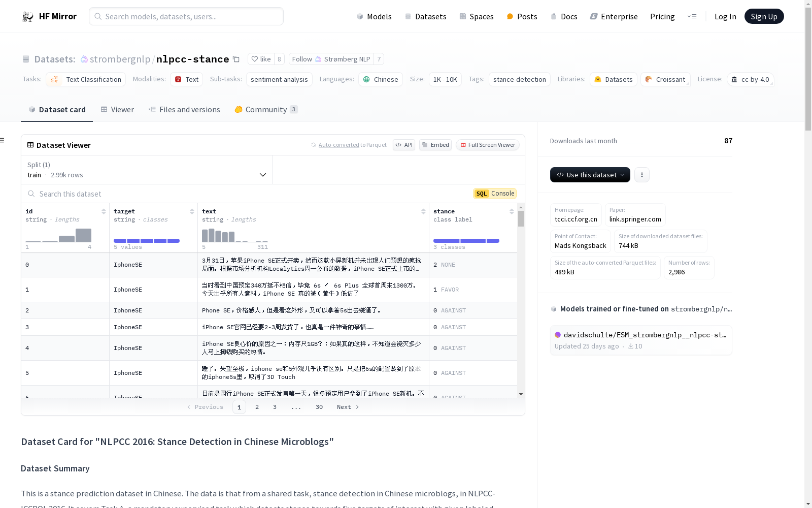Click row 1 FAVOR stance cell
The image size is (812, 508).
(x=473, y=290)
